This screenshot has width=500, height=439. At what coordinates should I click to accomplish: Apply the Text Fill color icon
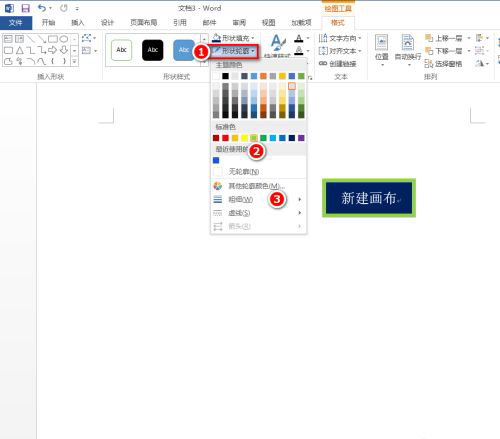299,38
